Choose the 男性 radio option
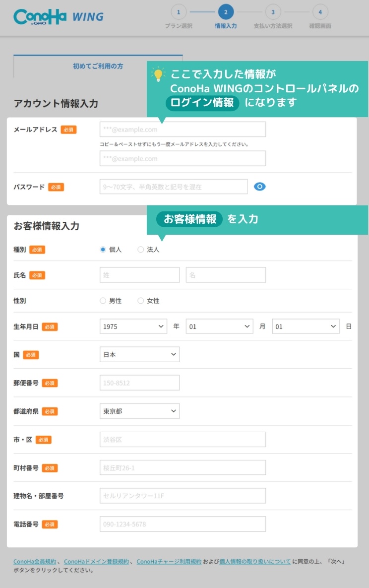This screenshot has height=588, width=369. tap(103, 301)
